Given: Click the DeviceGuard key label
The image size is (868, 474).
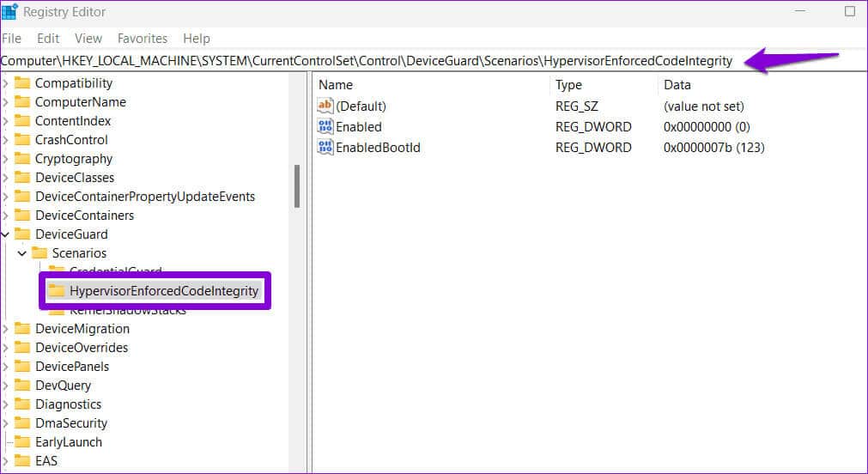Looking at the screenshot, I should click(x=71, y=234).
